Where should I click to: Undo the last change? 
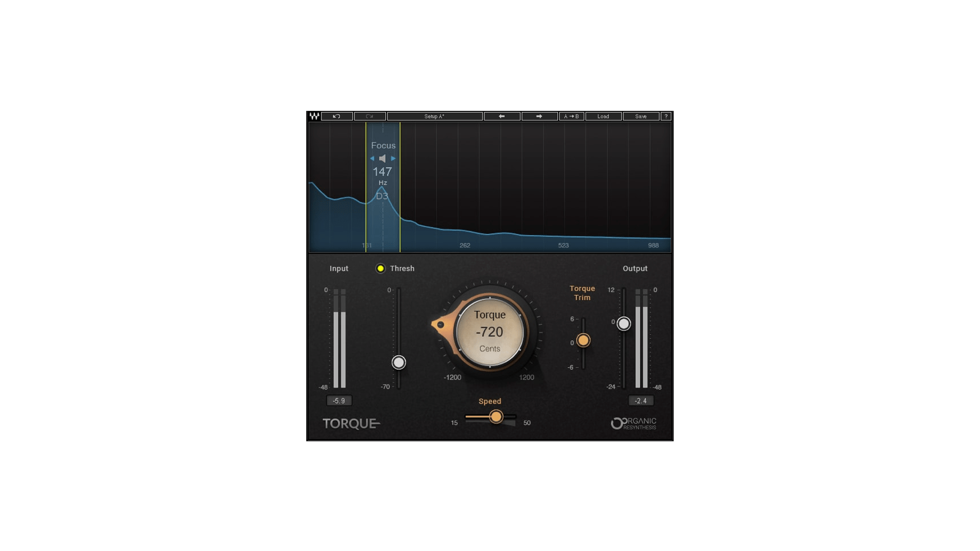click(x=337, y=116)
